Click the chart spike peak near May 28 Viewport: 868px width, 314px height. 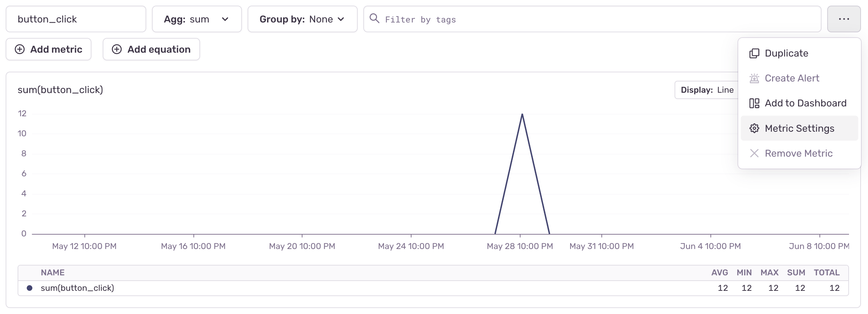pos(522,115)
